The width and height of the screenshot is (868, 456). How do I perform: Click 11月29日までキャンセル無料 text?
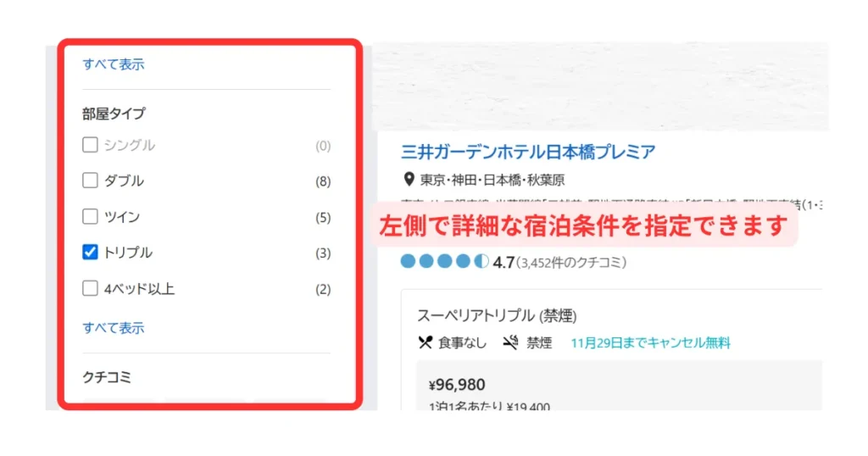(650, 343)
